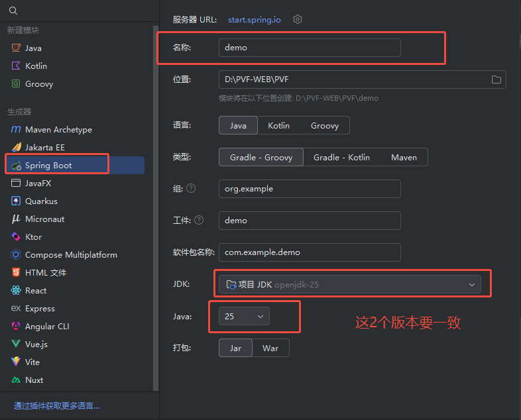Select the Kotlin module icon
This screenshot has height=420, width=521.
click(x=16, y=66)
